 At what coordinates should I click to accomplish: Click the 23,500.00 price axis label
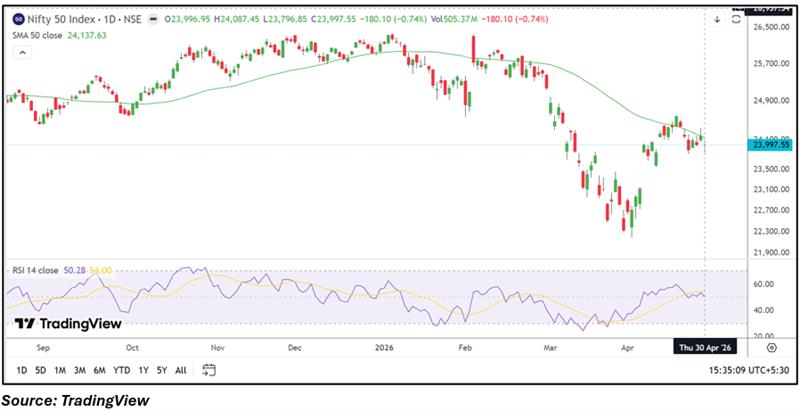click(771, 169)
